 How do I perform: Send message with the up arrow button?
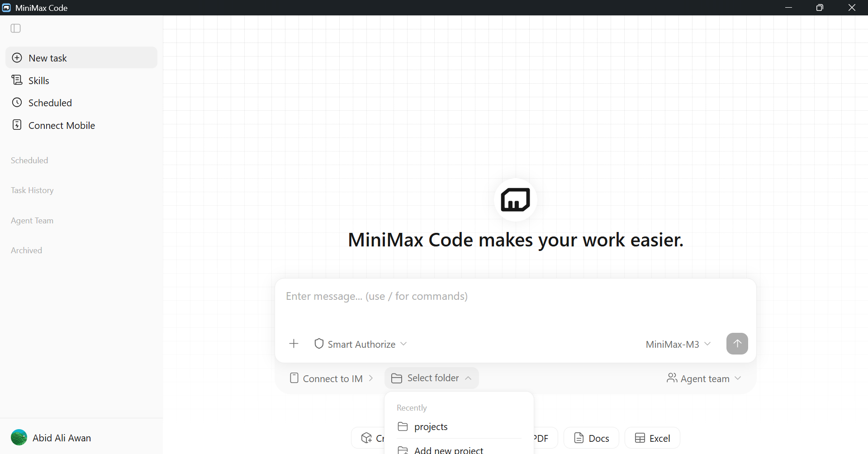click(x=737, y=344)
